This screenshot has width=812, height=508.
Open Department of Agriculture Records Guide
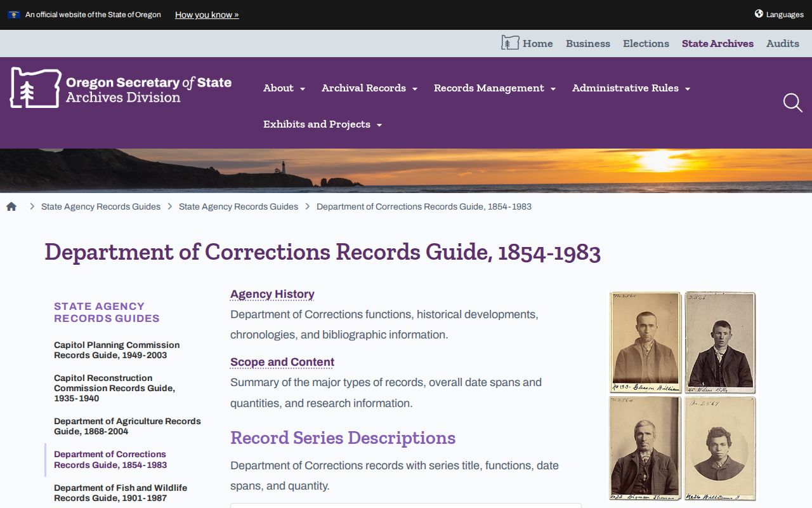128,426
